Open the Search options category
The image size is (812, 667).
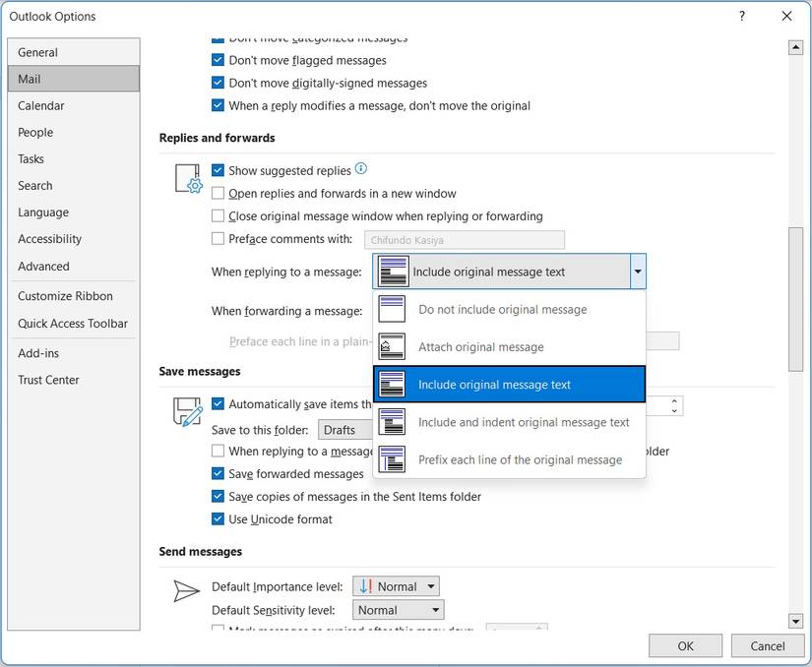tap(74, 185)
